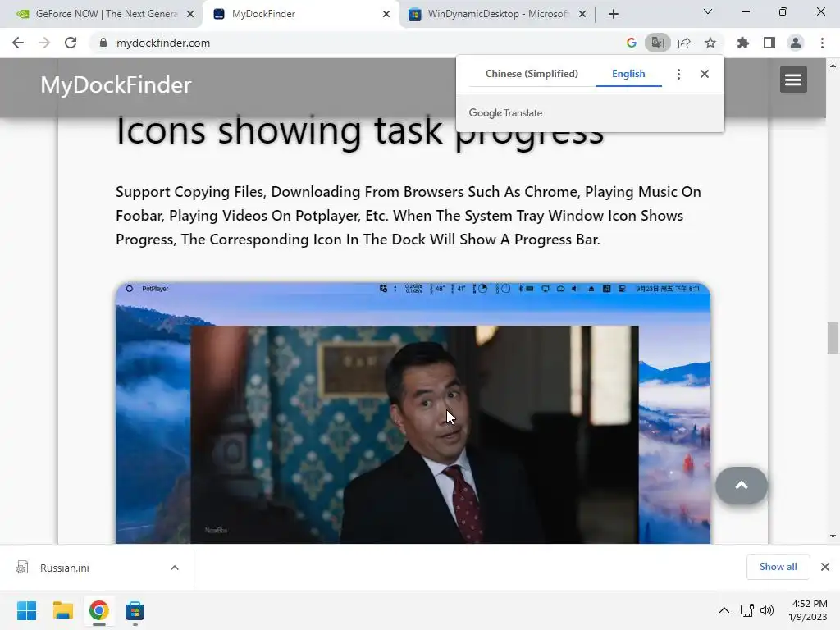
Task: Close the downloads bar
Action: (x=825, y=567)
